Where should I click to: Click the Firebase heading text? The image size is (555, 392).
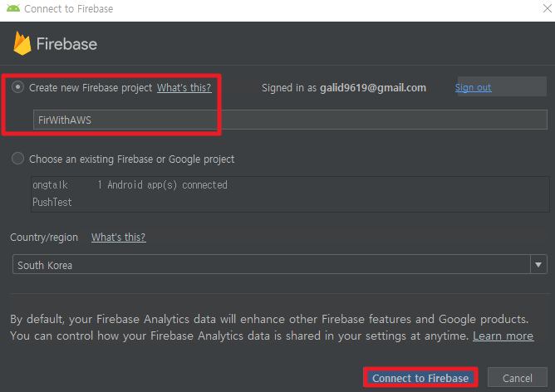[x=66, y=44]
